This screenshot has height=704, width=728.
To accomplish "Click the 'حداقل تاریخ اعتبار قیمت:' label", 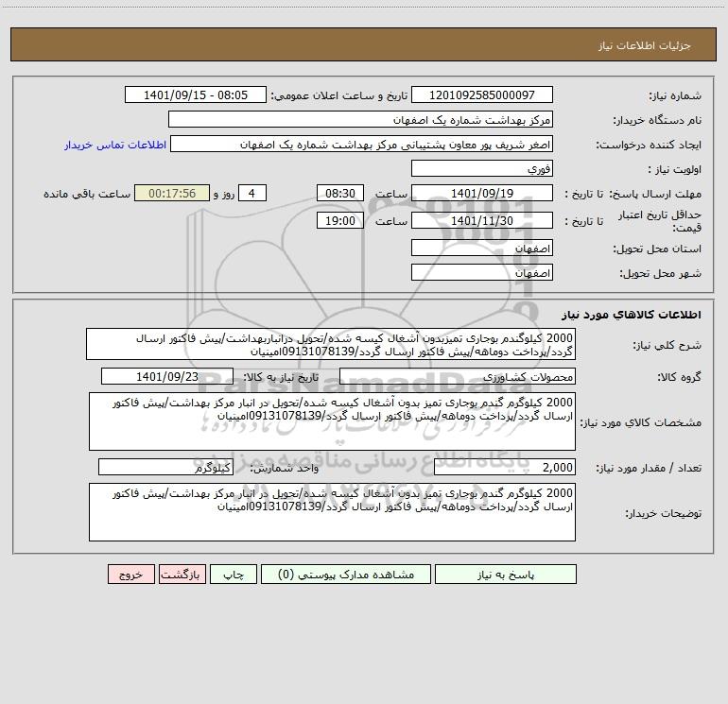I will tap(660, 221).
